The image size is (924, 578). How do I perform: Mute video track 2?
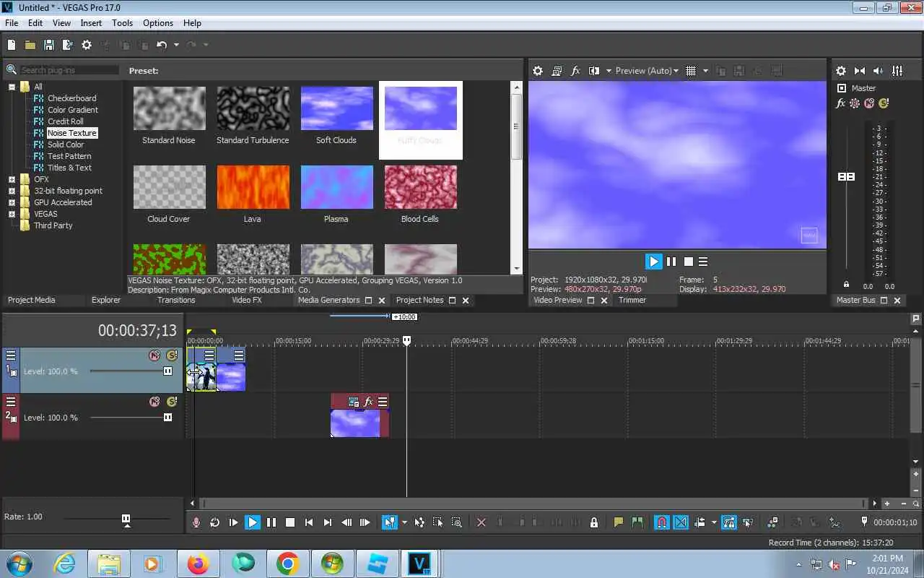(154, 402)
